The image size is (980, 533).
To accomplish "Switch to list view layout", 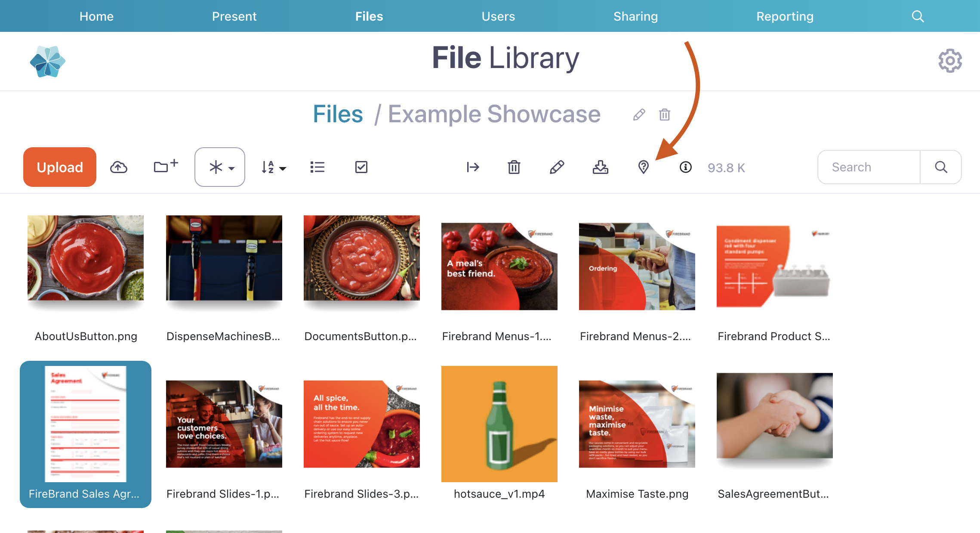I will pyautogui.click(x=317, y=167).
